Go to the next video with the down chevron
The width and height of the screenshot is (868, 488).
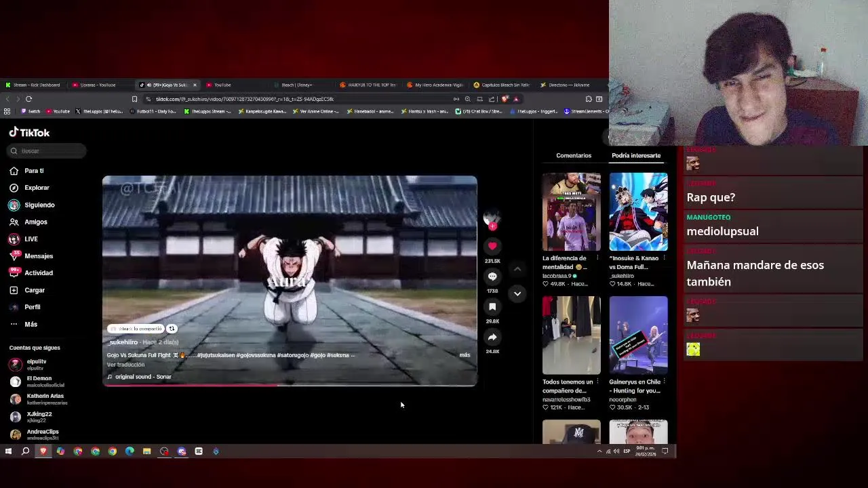(517, 293)
